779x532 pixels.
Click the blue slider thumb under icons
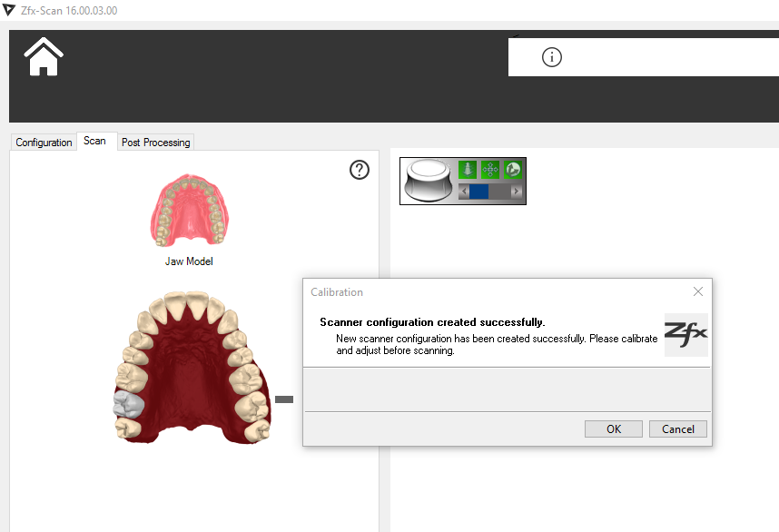click(x=478, y=192)
